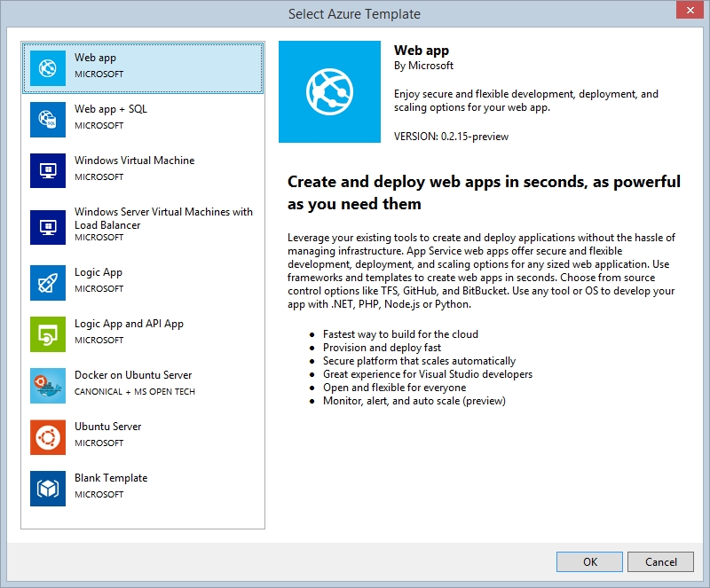Click the CANONICAL + MS OPEN TECH publisher label
Viewport: 710px width, 588px height.
click(x=135, y=391)
